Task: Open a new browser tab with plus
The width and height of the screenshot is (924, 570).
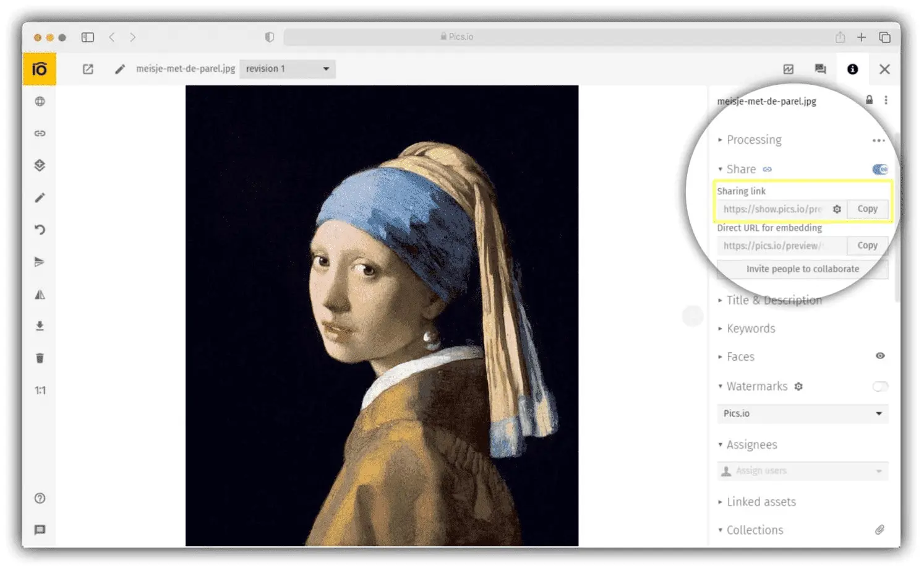Action: point(861,37)
